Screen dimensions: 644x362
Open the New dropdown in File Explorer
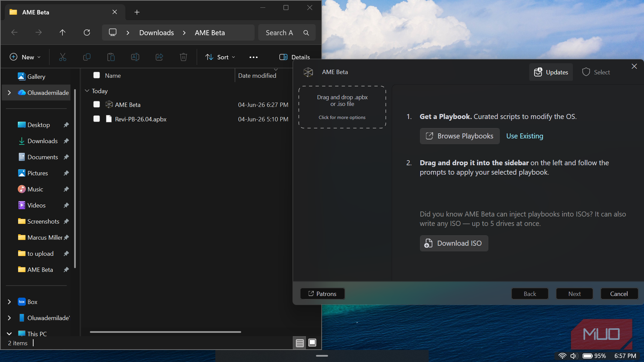[25, 57]
